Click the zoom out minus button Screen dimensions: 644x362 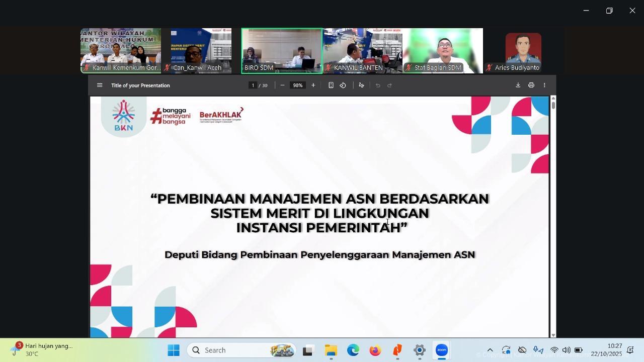(x=282, y=85)
